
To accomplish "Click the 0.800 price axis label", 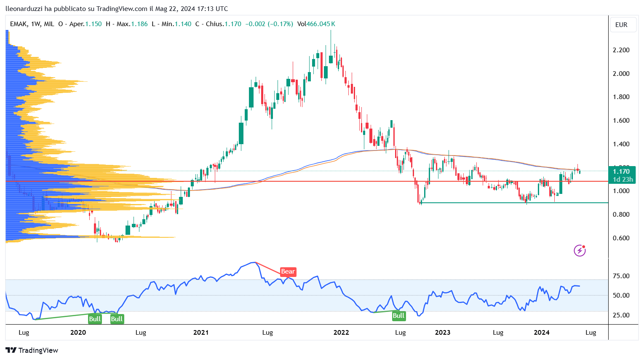I will 621,215.
